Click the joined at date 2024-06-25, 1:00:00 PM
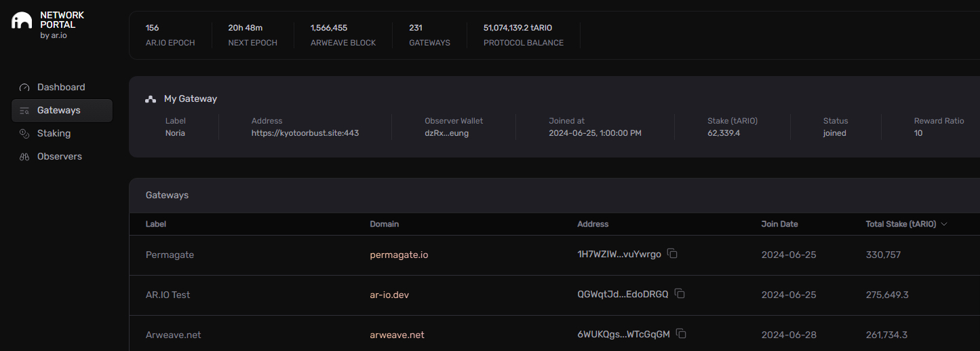The image size is (980, 351). [595, 133]
